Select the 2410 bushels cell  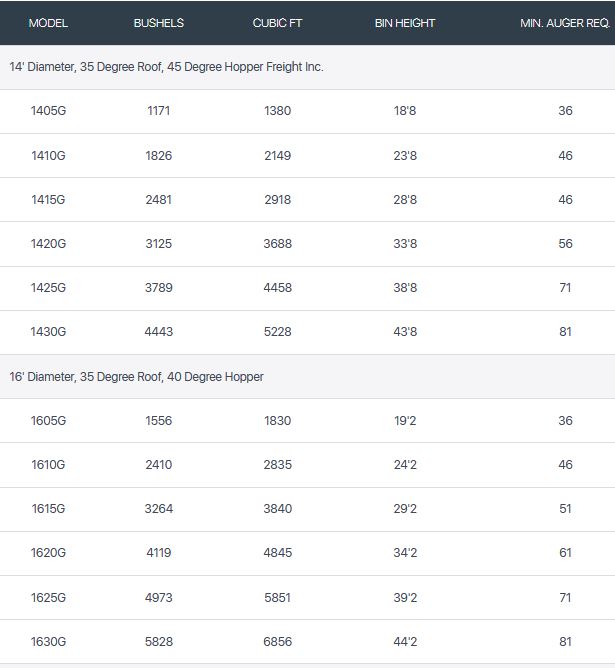[x=158, y=465]
